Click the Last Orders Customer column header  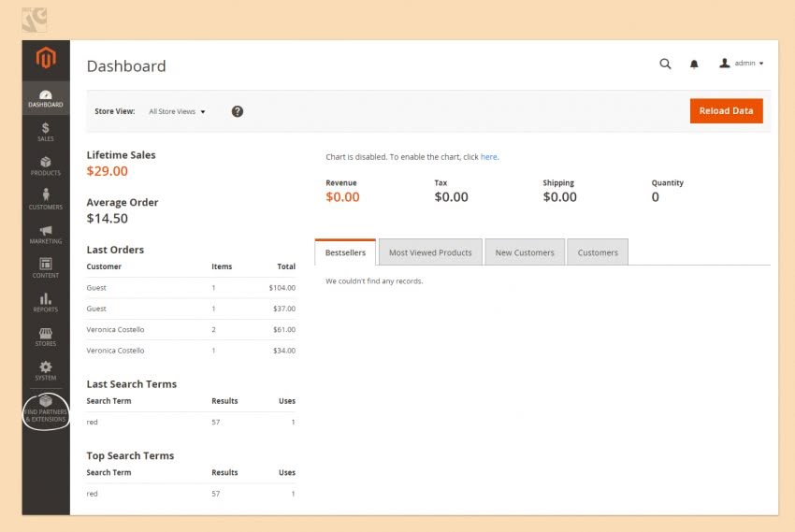[x=104, y=266]
